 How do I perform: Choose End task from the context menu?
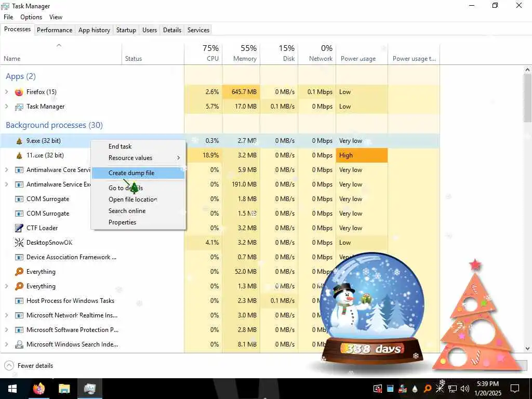(138, 147)
